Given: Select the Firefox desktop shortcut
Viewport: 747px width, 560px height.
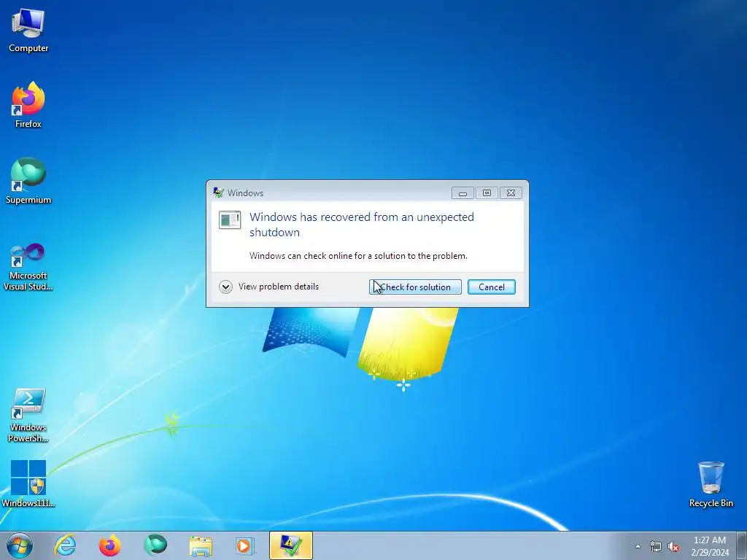Looking at the screenshot, I should coord(28,105).
